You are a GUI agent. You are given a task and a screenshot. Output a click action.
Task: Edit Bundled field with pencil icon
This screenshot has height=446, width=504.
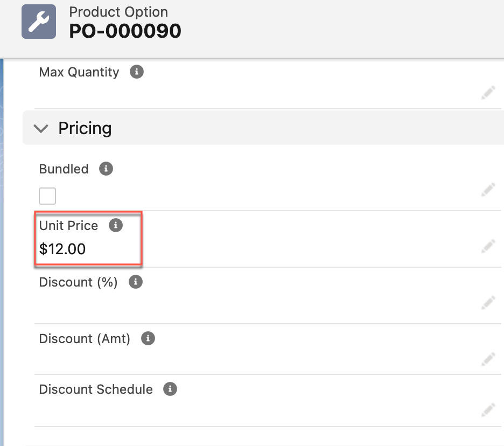(488, 190)
